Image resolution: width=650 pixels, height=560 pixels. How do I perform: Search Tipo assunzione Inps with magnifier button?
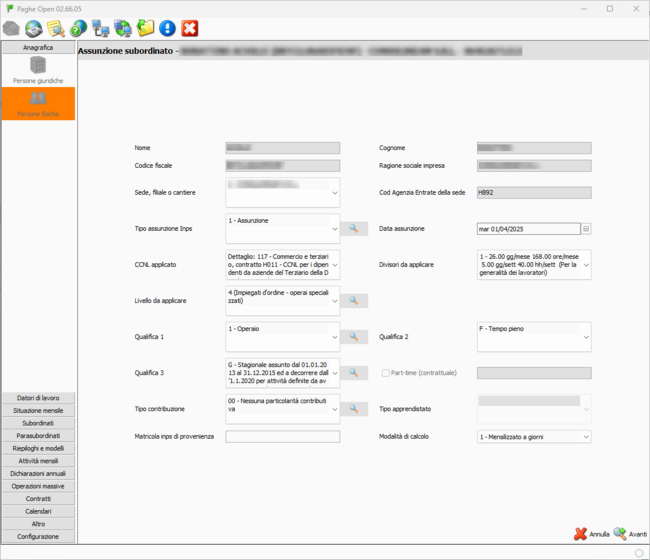(x=354, y=229)
